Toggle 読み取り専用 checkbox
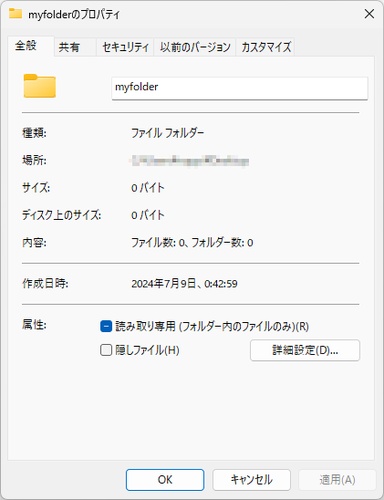 pos(106,326)
